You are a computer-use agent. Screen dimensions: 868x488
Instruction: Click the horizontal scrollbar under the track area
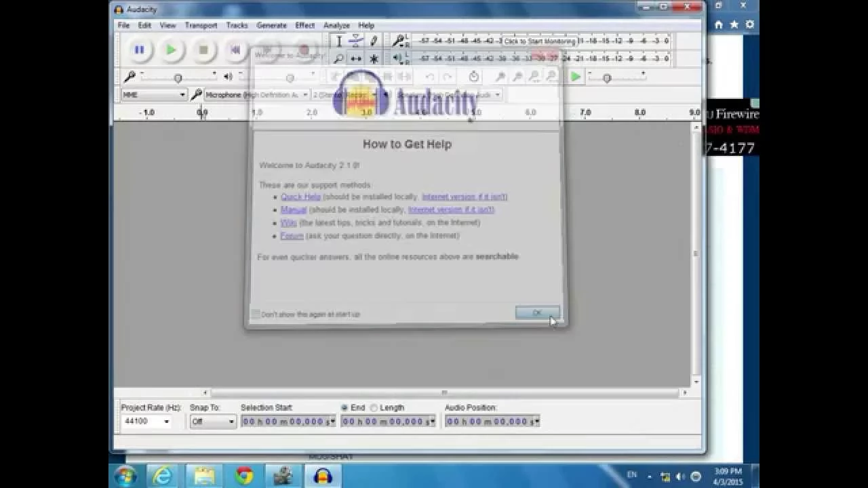(445, 392)
